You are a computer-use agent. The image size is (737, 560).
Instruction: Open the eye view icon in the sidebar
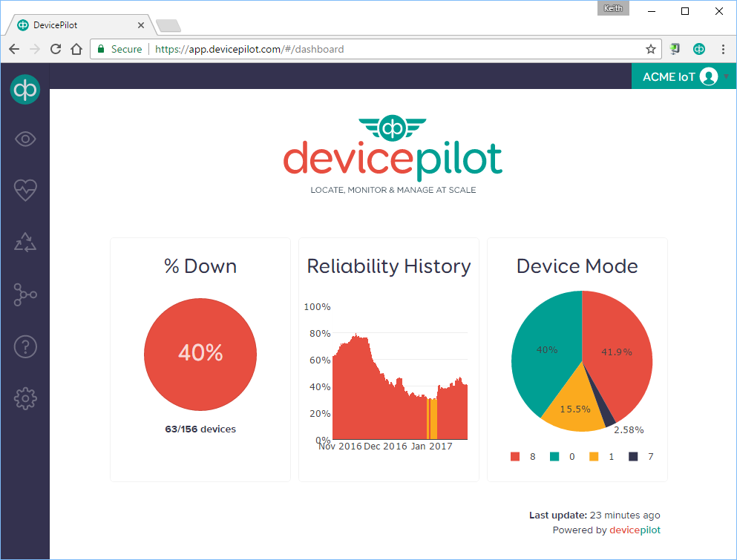click(x=25, y=139)
